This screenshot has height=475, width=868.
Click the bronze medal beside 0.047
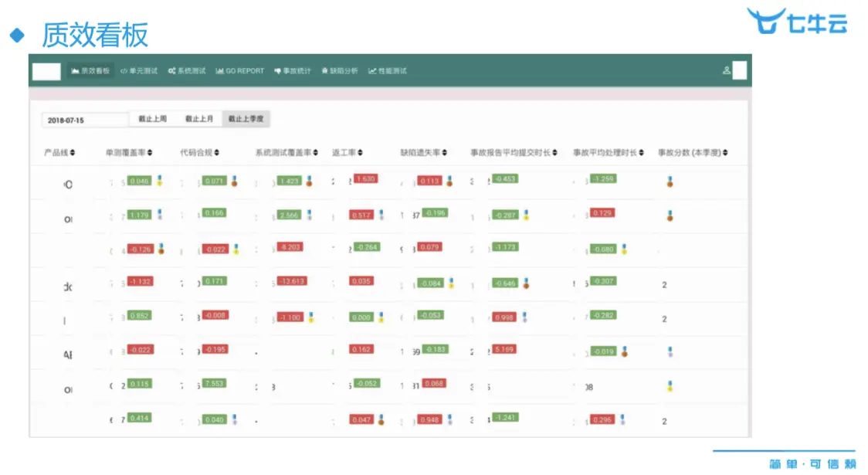coord(381,420)
